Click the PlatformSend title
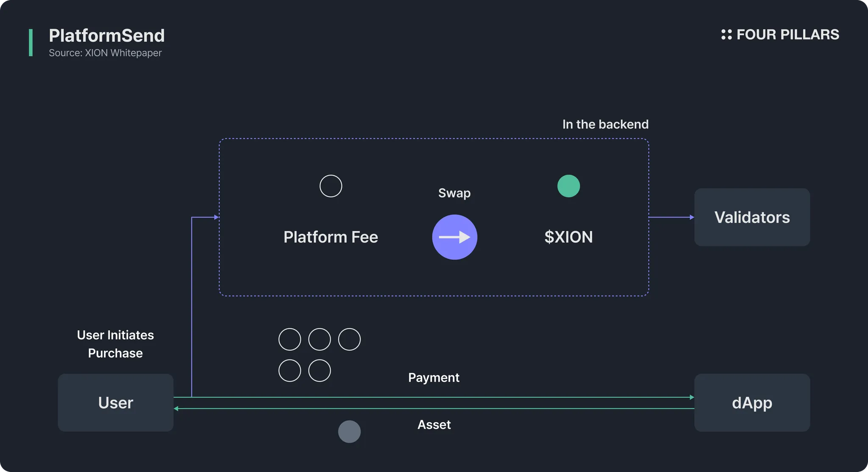 106,36
